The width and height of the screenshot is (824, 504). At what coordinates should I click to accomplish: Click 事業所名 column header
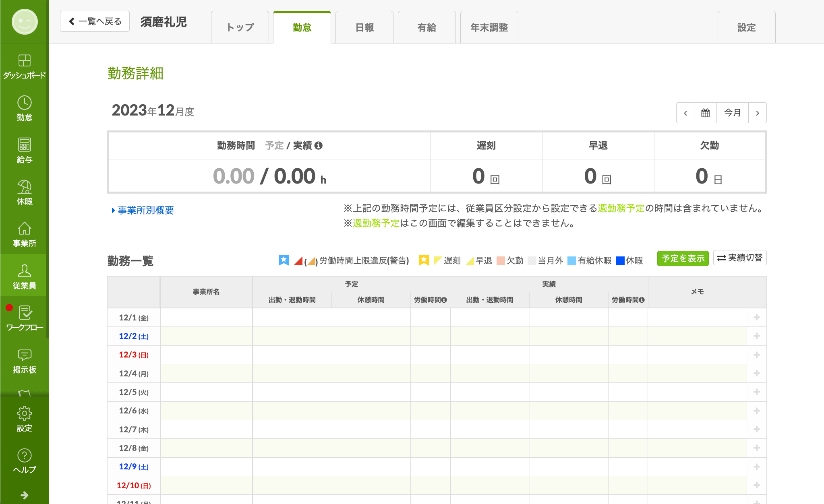click(x=206, y=292)
